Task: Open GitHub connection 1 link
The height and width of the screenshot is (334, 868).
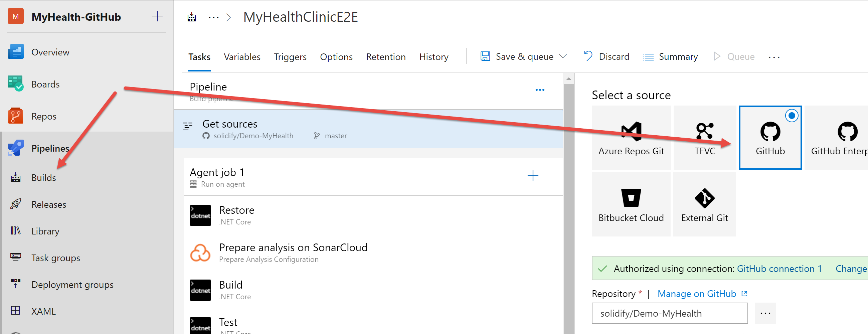Action: (779, 269)
